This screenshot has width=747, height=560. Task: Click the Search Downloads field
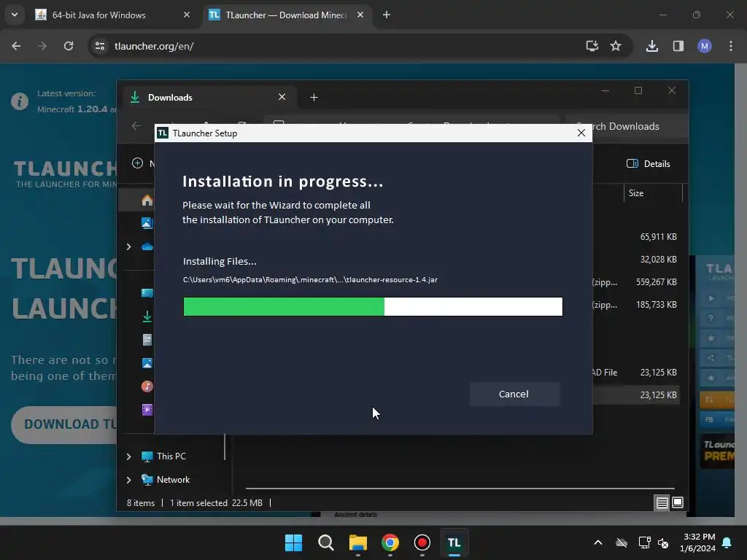tap(627, 126)
